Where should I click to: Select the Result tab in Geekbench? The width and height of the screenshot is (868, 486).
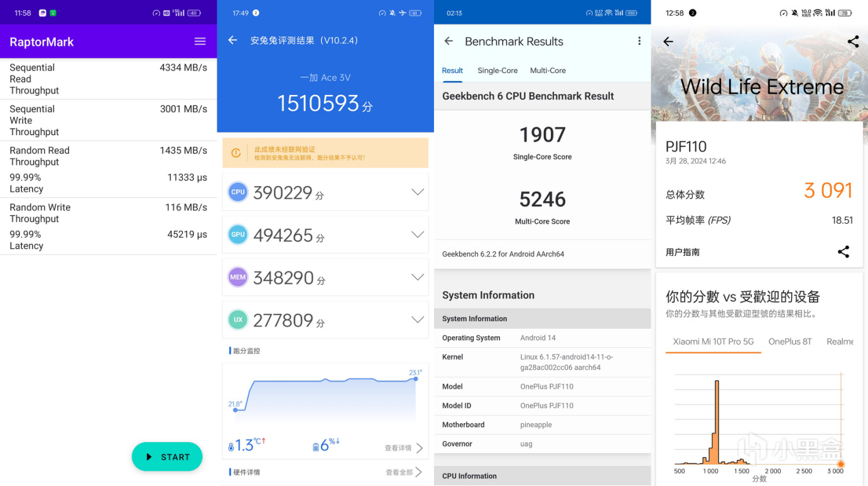452,70
